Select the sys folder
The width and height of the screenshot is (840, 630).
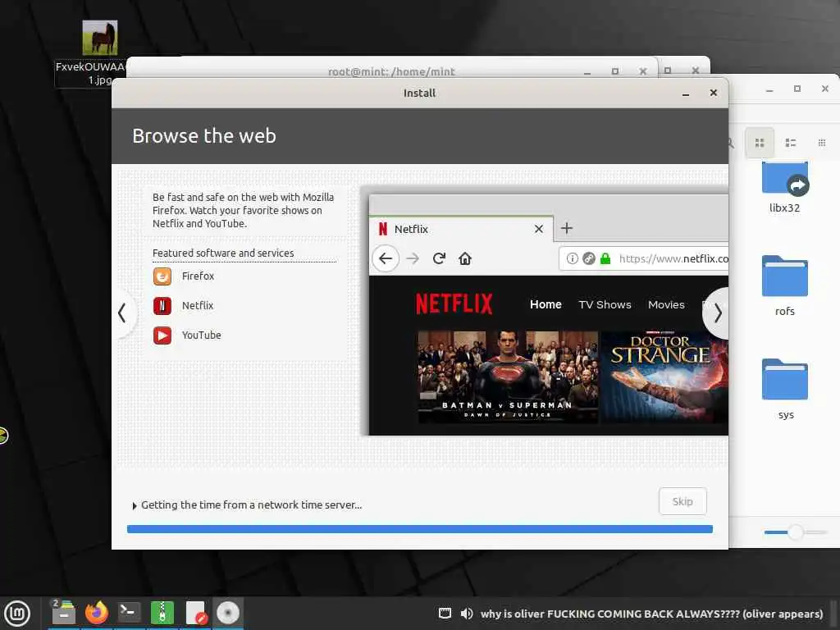click(785, 390)
